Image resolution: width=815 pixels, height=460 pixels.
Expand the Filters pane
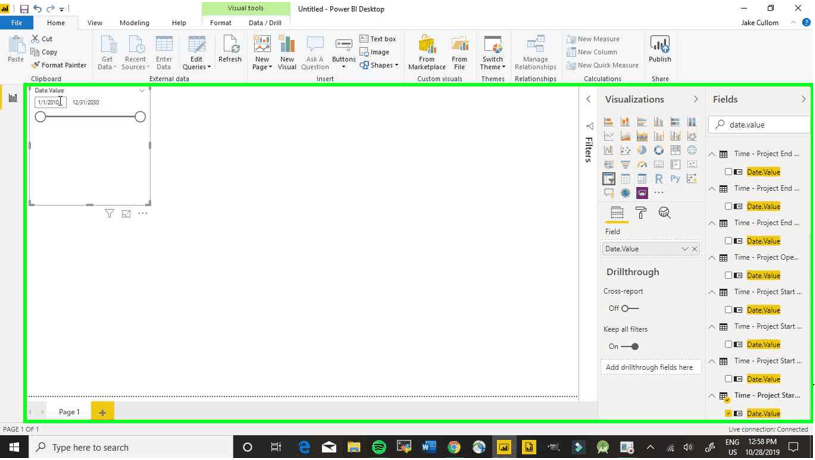pos(588,99)
